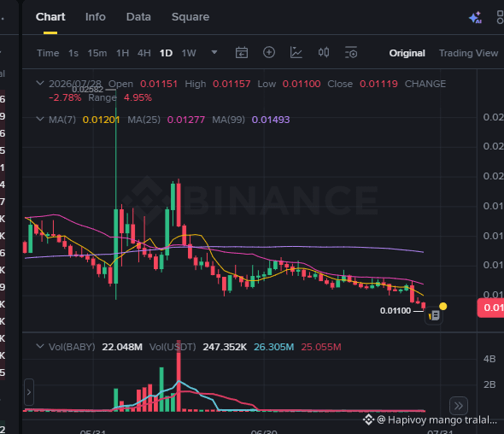
Task: Open the Square tab
Action: [190, 17]
